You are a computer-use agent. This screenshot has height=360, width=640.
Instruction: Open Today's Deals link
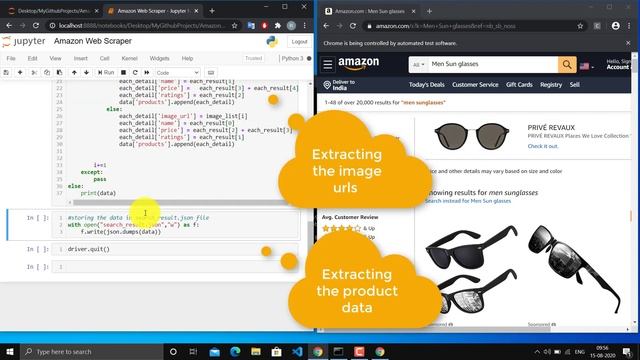click(x=427, y=85)
